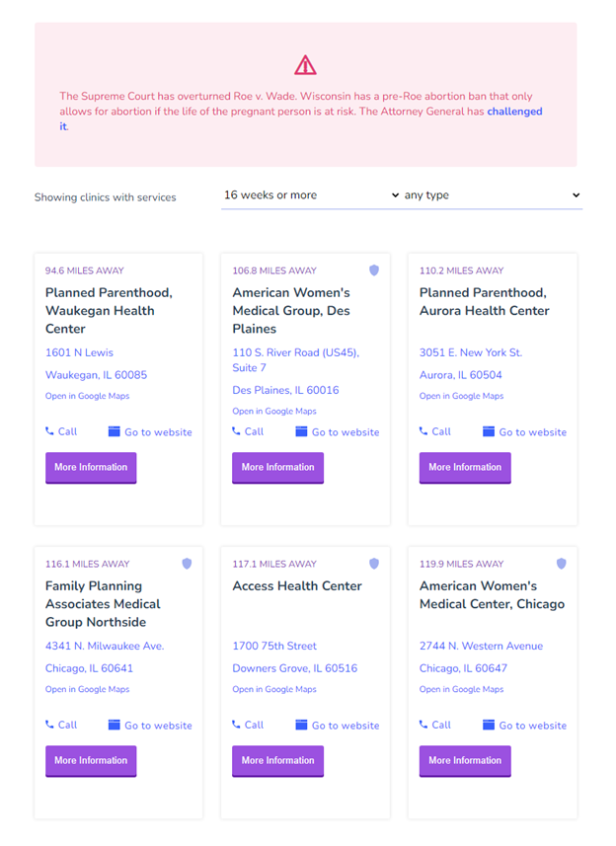Screen dimensions: 616x846
Task: Select Access Health Center clinic title
Action: (x=297, y=586)
